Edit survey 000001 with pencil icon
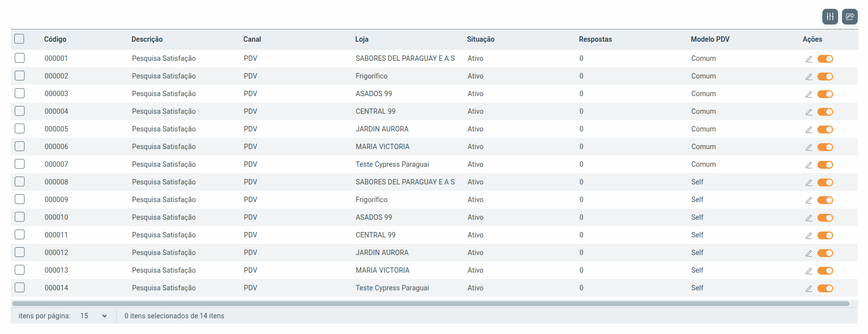Viewport: 868px width, 334px height. pyautogui.click(x=809, y=59)
